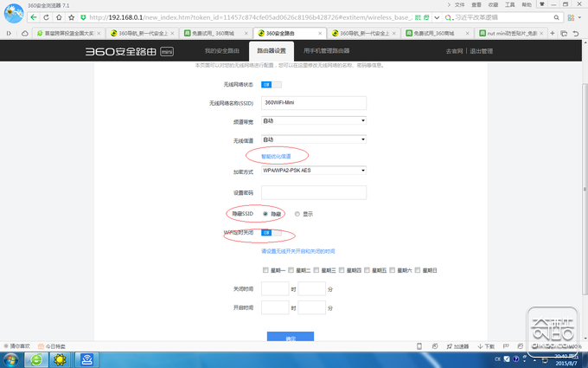Open the 用手机管理路由器 tab

coord(326,51)
